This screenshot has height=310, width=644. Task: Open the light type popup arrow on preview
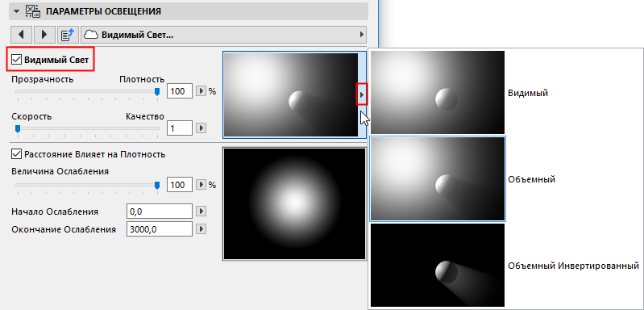click(361, 94)
